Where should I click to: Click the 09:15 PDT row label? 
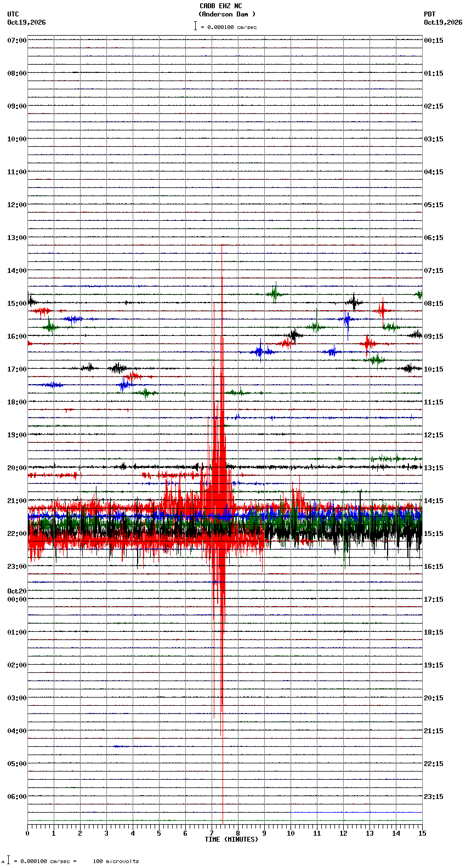click(434, 336)
